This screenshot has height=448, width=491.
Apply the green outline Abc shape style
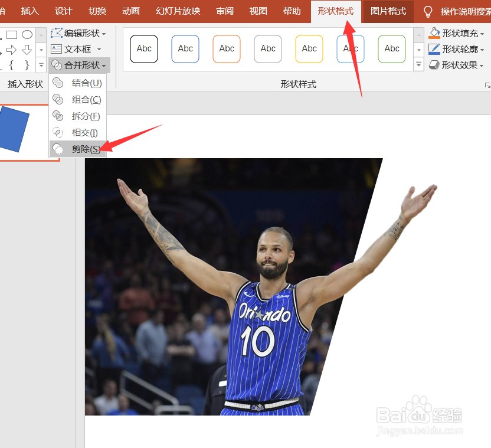point(392,49)
